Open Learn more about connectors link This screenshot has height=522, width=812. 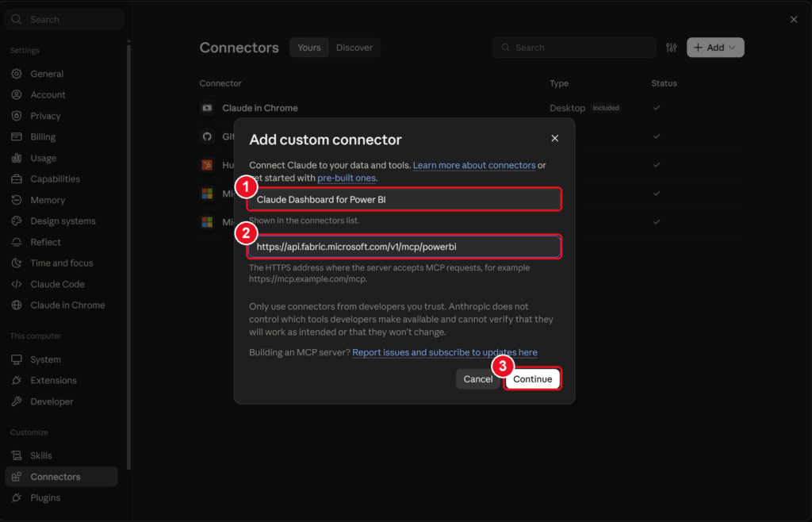click(474, 165)
